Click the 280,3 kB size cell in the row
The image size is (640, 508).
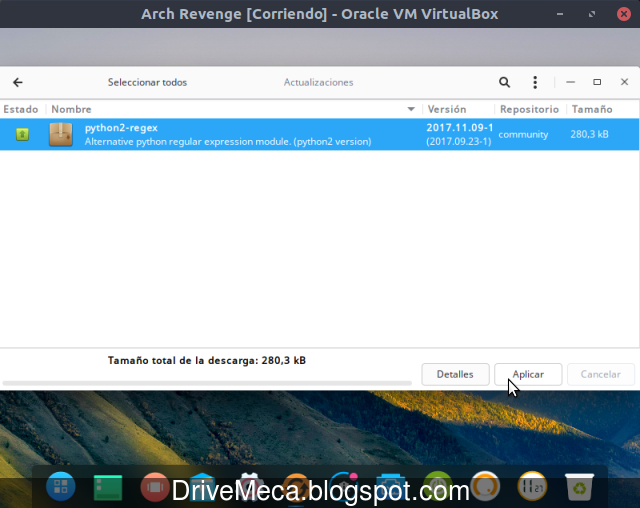tap(589, 134)
